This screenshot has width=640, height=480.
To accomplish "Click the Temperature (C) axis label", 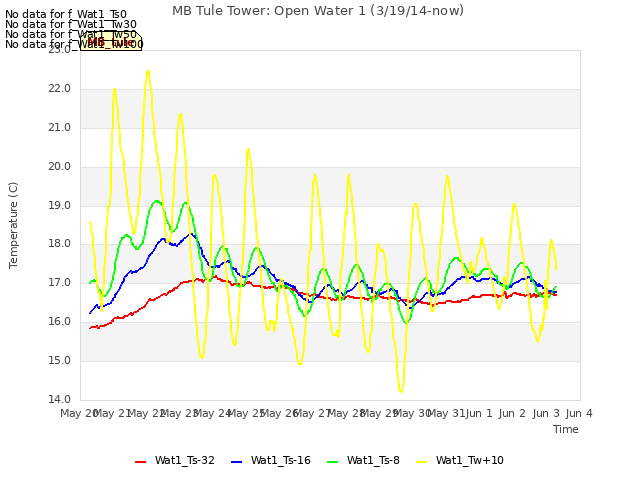I will point(13,225).
